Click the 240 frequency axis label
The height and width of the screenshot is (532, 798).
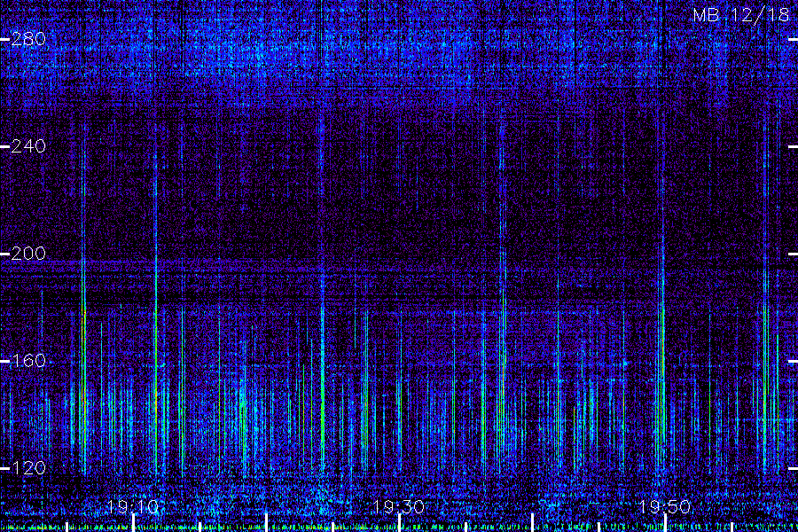point(28,146)
